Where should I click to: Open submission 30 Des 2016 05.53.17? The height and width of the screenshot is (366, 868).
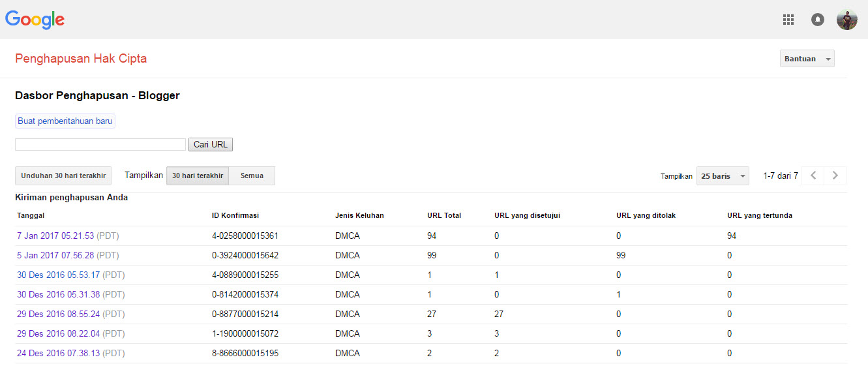coord(59,275)
